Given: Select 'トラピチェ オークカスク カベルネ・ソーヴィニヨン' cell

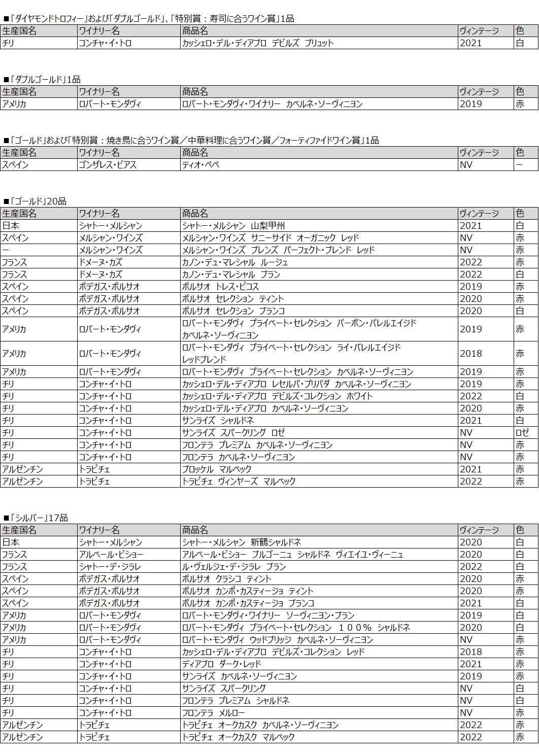Looking at the screenshot, I should (319, 725).
